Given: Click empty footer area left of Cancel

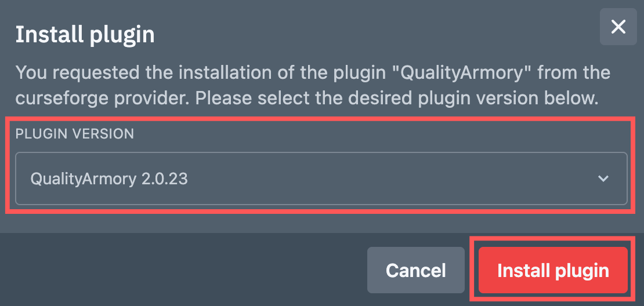Looking at the screenshot, I should (174, 270).
